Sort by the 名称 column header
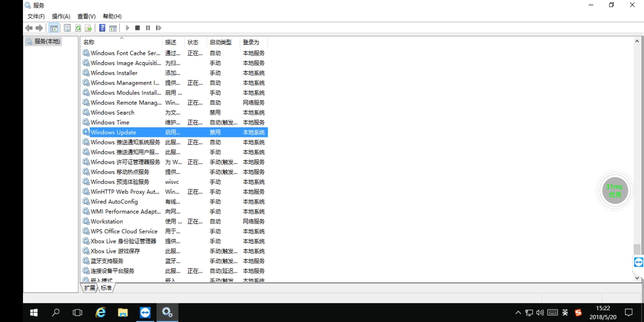This screenshot has height=322, width=644. point(122,42)
